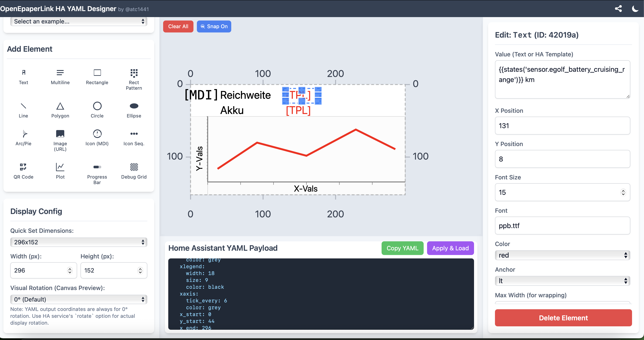Add a Plot element
The image size is (644, 340).
[x=60, y=171]
